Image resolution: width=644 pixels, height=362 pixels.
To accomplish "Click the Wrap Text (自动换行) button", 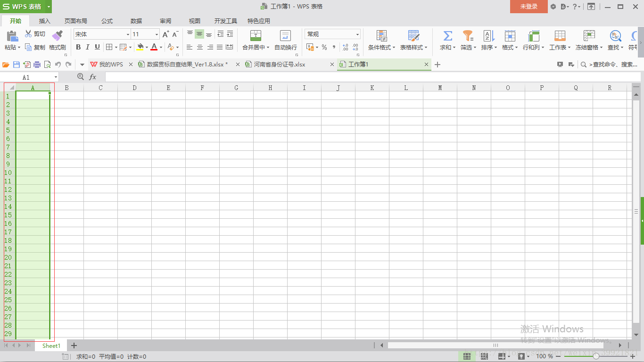I will tap(286, 41).
